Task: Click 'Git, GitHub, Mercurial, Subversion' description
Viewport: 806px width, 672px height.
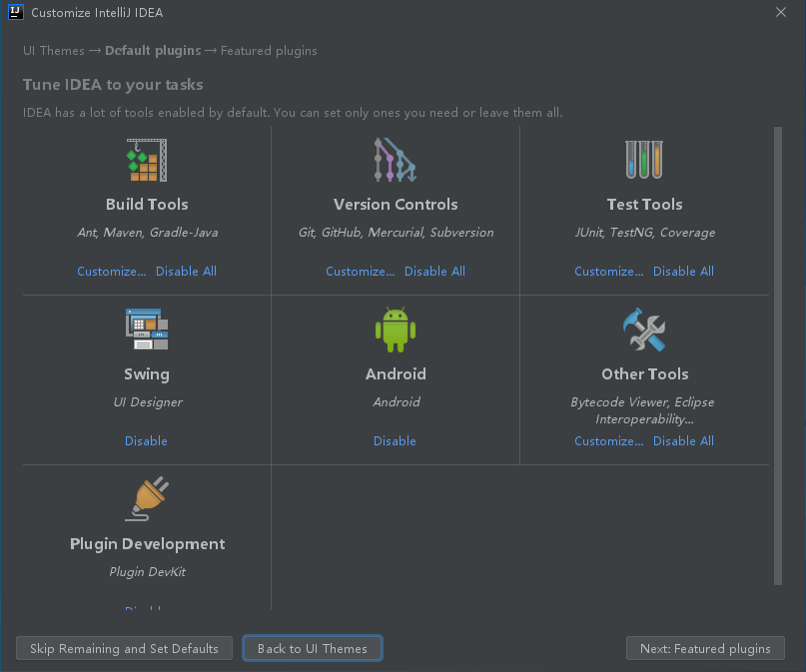Action: point(396,233)
